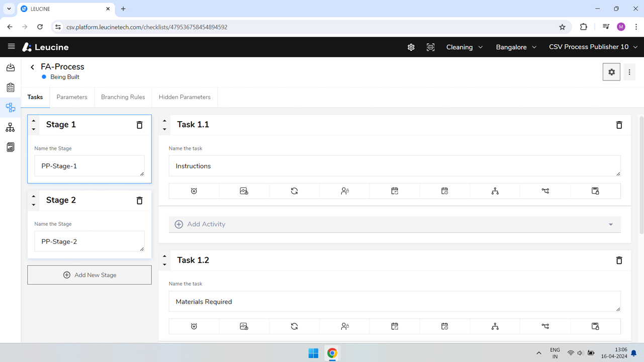Open the inbox icon in left sidebar
The image size is (644, 362).
point(11,67)
